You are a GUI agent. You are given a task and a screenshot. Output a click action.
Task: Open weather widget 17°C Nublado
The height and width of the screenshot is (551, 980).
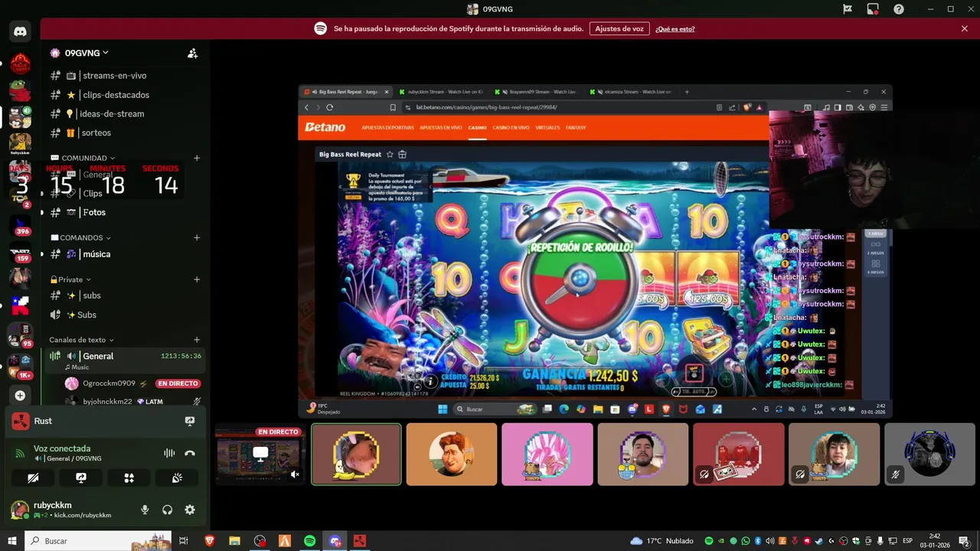point(661,541)
